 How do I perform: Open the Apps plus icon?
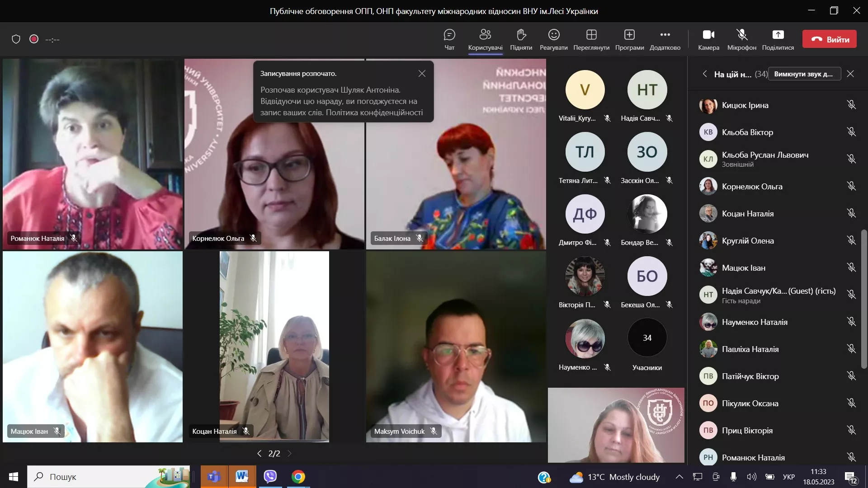click(x=629, y=35)
